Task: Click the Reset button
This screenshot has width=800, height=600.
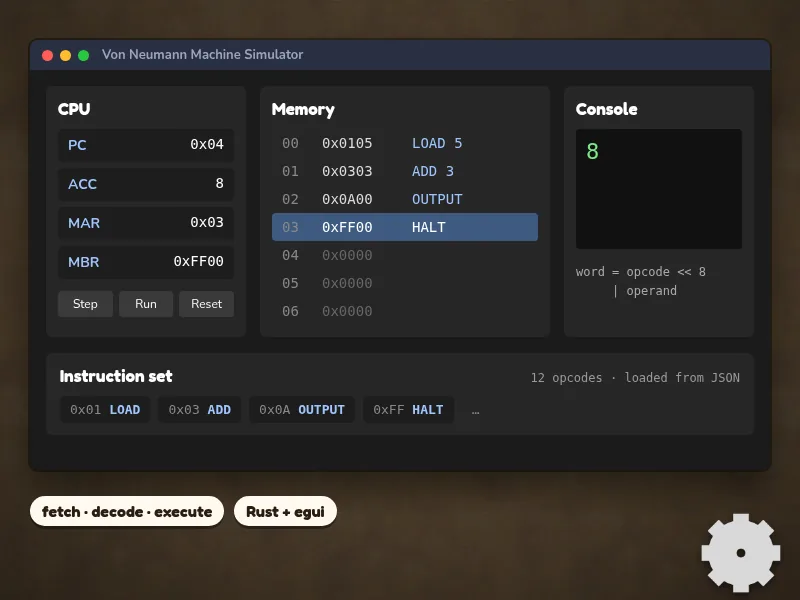Action: pyautogui.click(x=207, y=304)
